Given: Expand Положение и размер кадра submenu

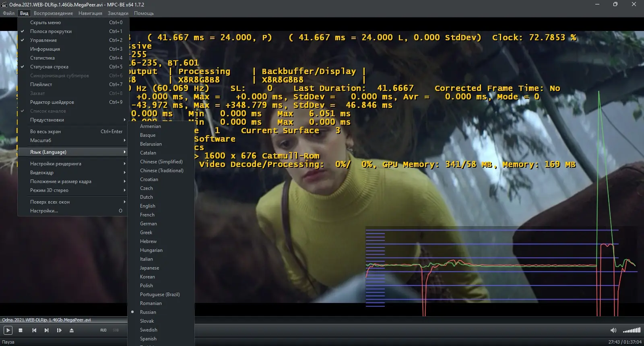Looking at the screenshot, I should 73,181.
